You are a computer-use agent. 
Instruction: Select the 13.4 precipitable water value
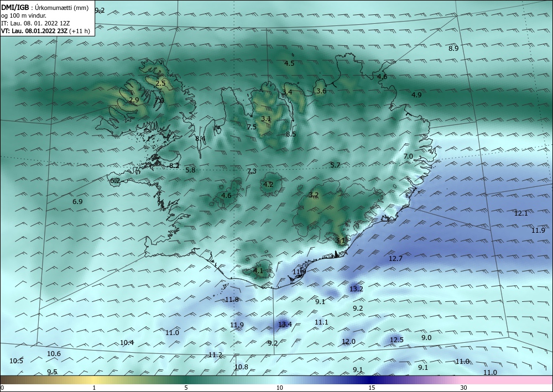[285, 325]
